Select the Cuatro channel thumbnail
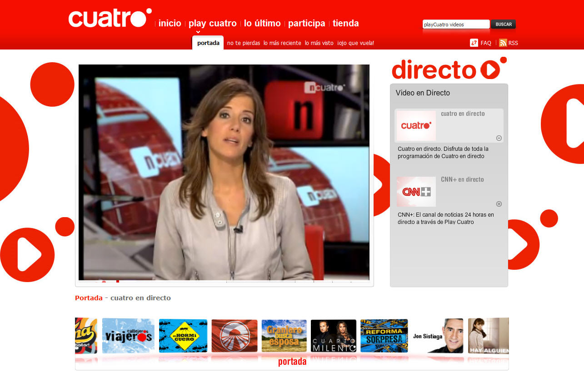This screenshot has height=392, width=584. [x=416, y=125]
